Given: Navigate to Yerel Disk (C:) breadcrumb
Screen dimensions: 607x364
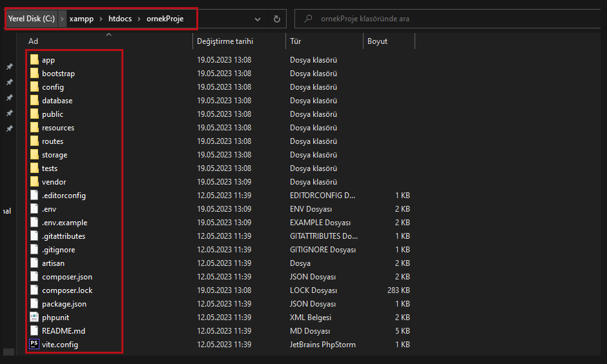Looking at the screenshot, I should (32, 19).
